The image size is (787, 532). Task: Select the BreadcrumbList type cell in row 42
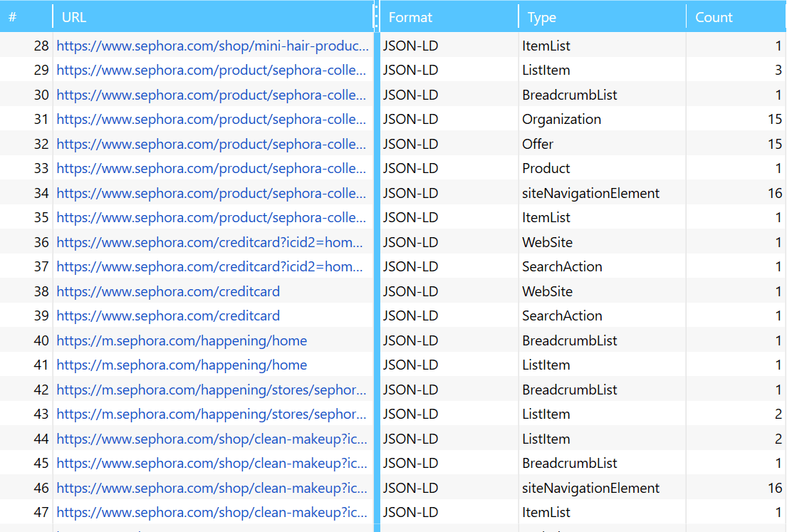point(603,390)
